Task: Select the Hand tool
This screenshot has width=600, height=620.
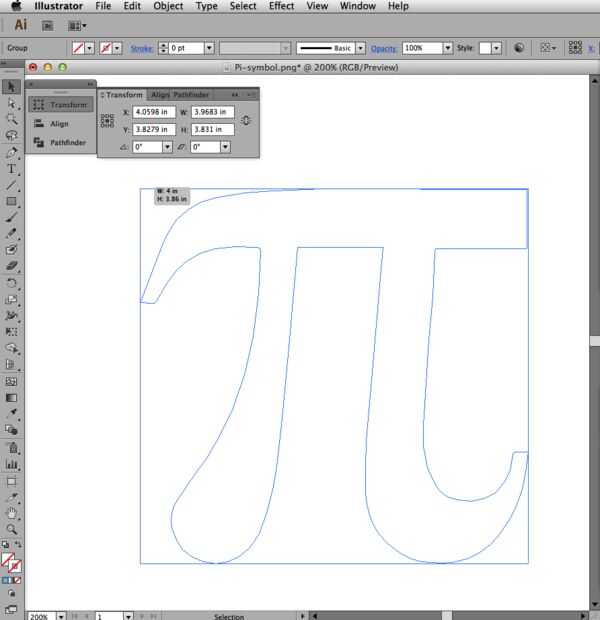Action: coord(11,513)
